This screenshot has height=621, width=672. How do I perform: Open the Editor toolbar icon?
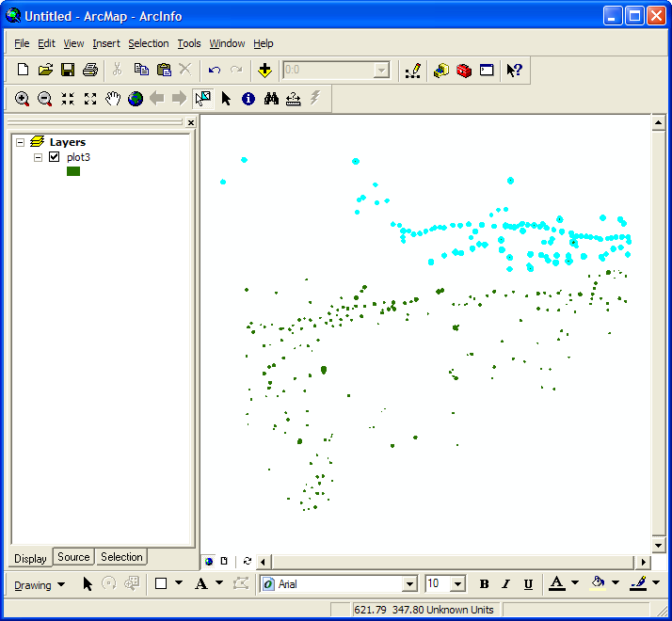point(413,71)
